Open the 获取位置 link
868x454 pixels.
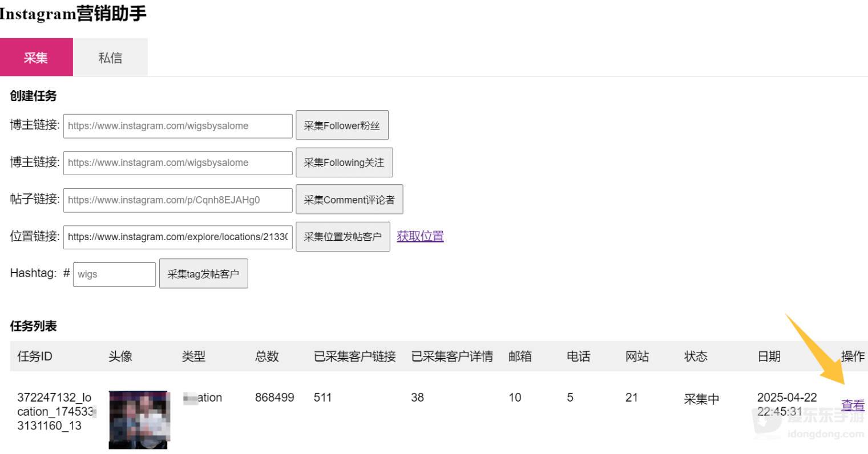tap(421, 236)
